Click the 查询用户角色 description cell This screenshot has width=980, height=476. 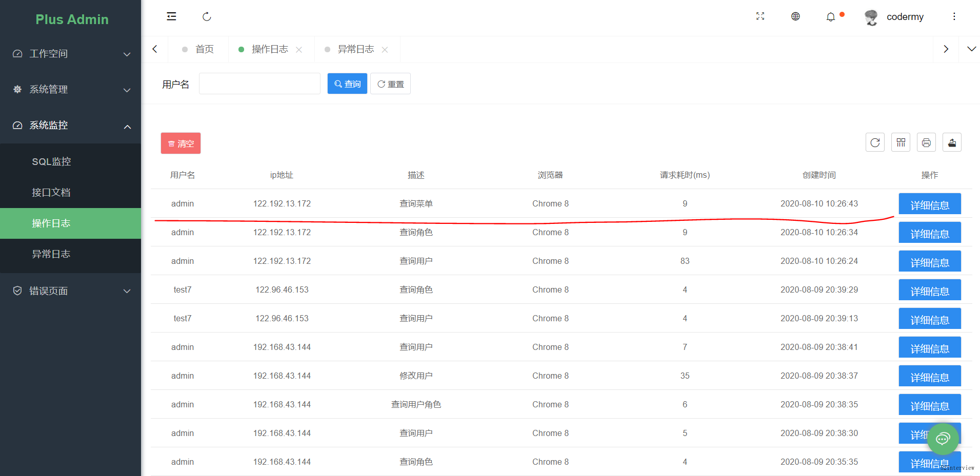point(416,404)
